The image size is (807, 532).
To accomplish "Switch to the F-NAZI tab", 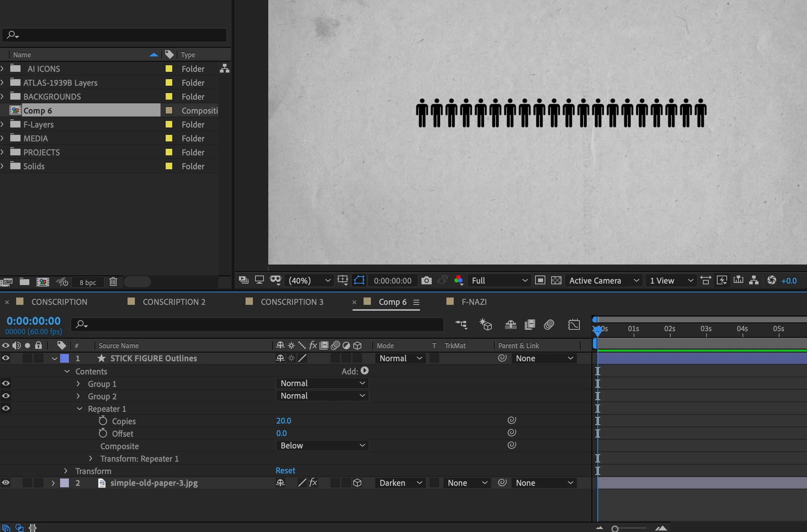I will click(x=474, y=302).
